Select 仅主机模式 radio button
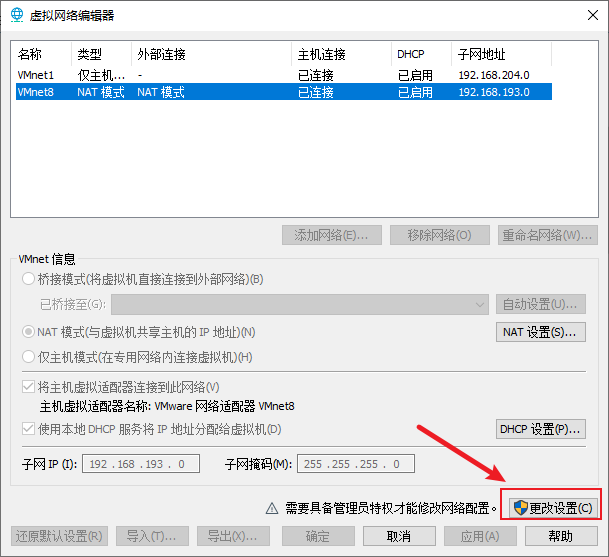Image resolution: width=609 pixels, height=557 pixels. point(28,357)
